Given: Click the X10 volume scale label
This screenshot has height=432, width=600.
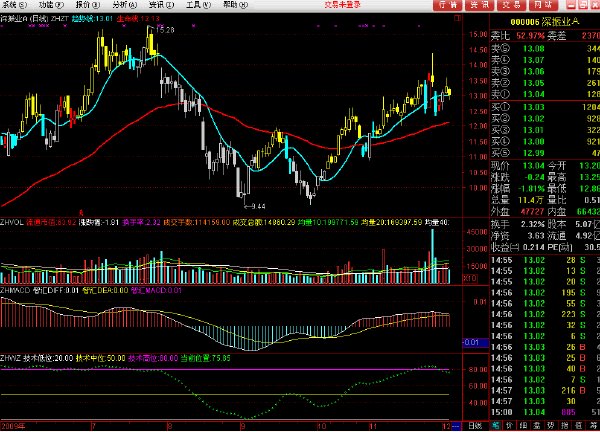Looking at the screenshot, I should [x=470, y=278].
